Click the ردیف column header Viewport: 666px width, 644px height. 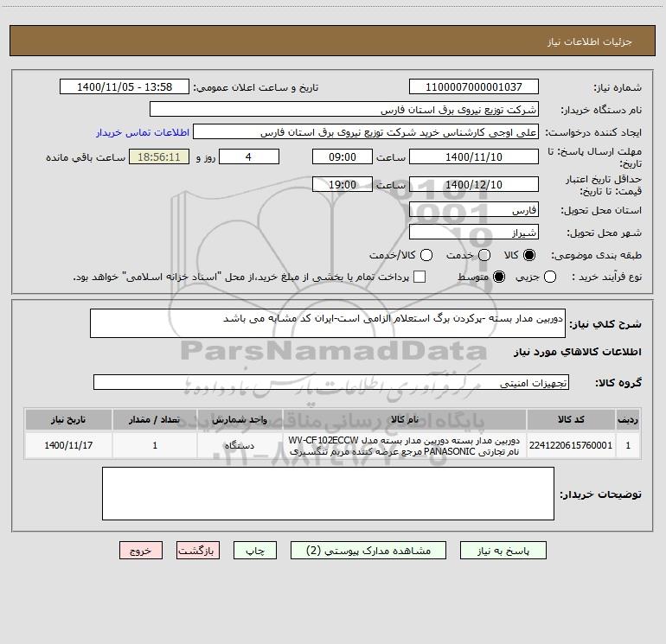pyautogui.click(x=628, y=419)
